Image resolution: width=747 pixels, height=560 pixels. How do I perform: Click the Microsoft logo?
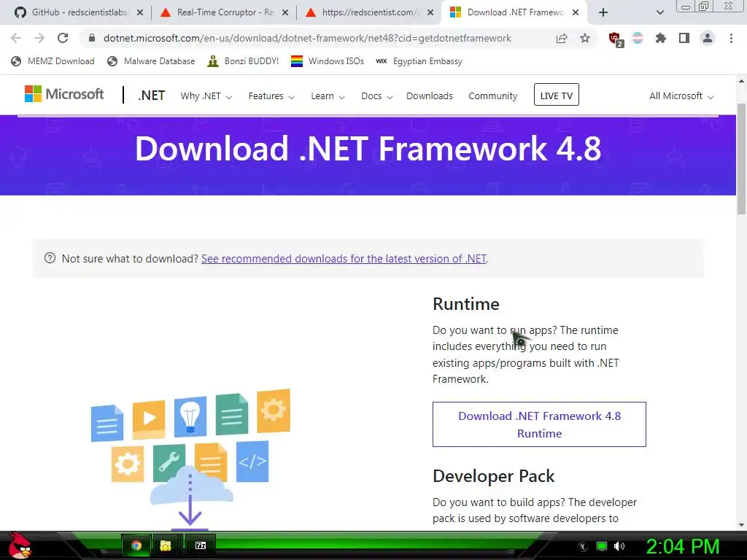pos(64,94)
